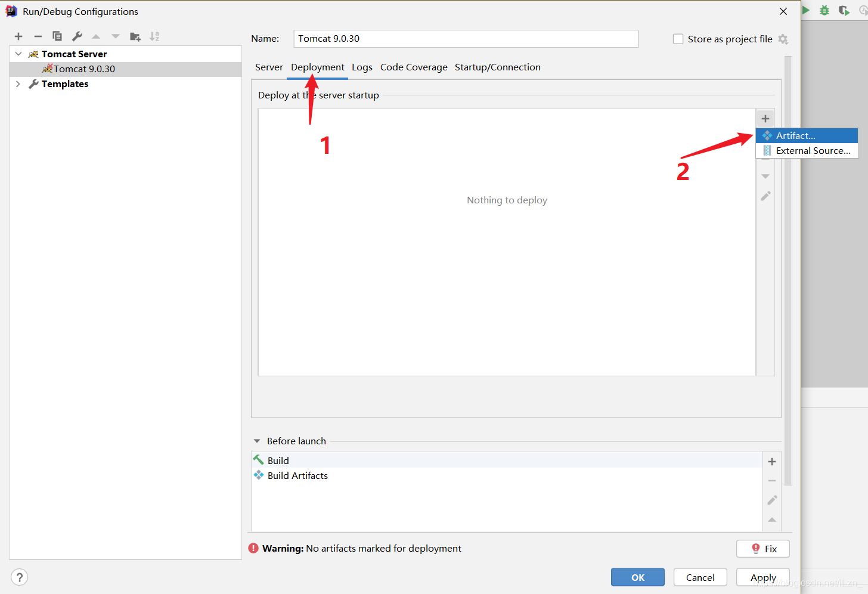Choose Artifact... from popup menu
This screenshot has width=868, height=594.
[x=807, y=136]
